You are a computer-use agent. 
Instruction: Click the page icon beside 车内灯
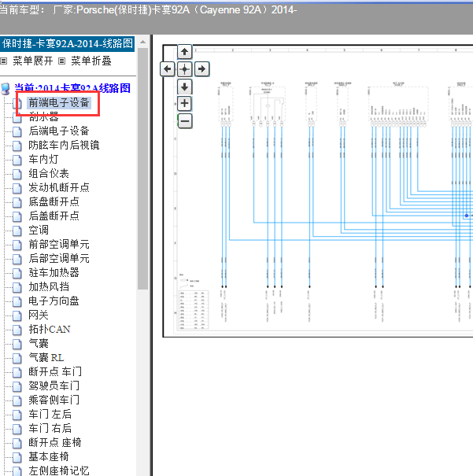(x=17, y=160)
